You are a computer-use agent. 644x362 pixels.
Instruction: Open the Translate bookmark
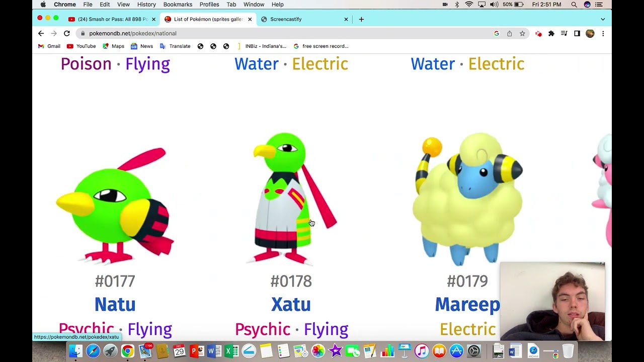tap(175, 46)
